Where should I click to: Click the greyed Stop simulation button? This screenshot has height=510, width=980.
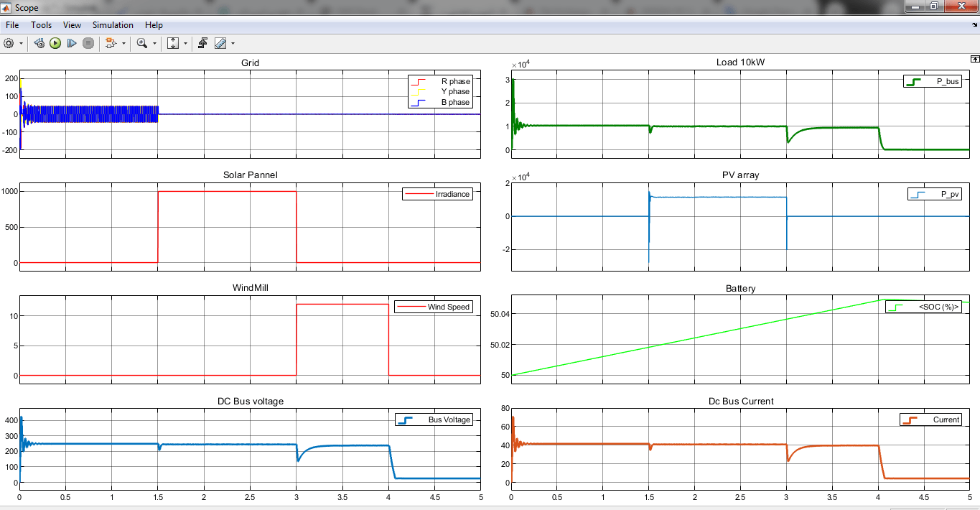click(88, 43)
